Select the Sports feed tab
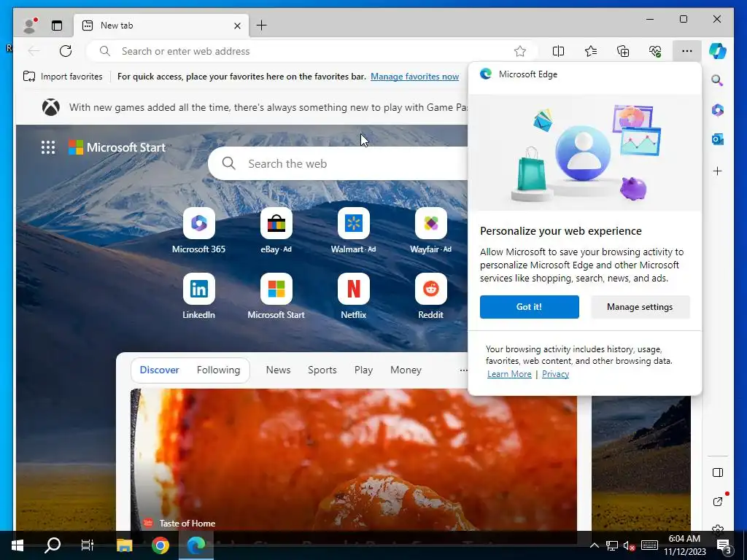This screenshot has width=747, height=560. (322, 370)
